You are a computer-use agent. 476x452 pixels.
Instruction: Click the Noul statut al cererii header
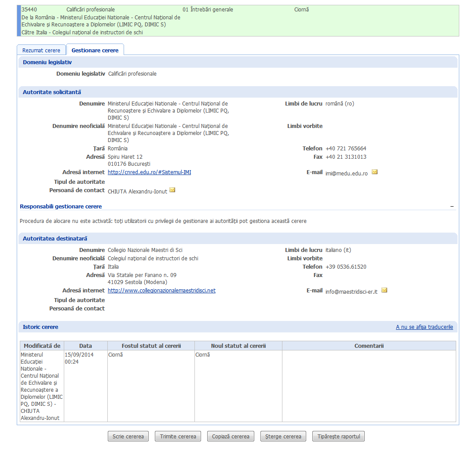(x=238, y=346)
